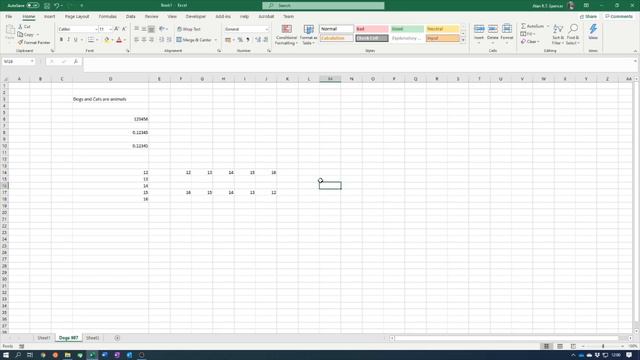Open the Data ribbon tab

coord(131,16)
